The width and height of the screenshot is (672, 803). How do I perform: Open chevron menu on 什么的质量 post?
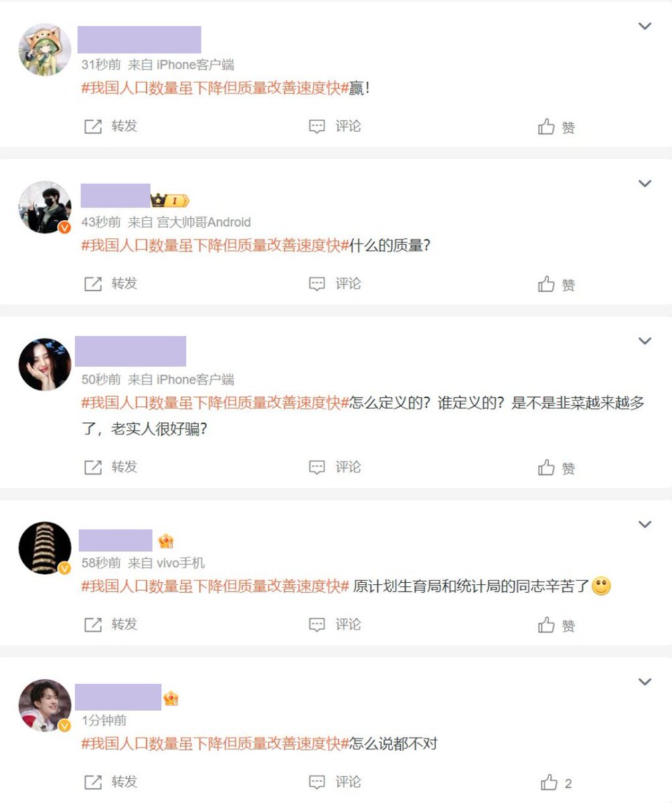pyautogui.click(x=645, y=183)
